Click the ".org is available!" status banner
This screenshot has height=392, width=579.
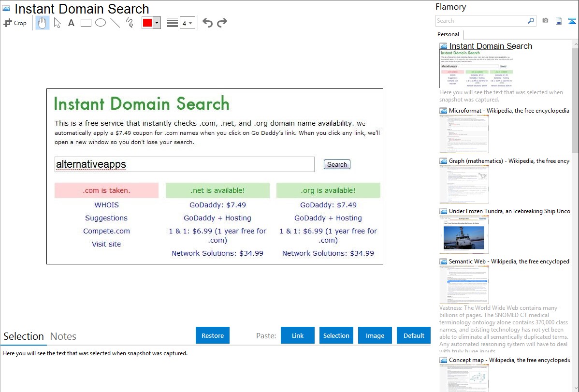pyautogui.click(x=328, y=190)
